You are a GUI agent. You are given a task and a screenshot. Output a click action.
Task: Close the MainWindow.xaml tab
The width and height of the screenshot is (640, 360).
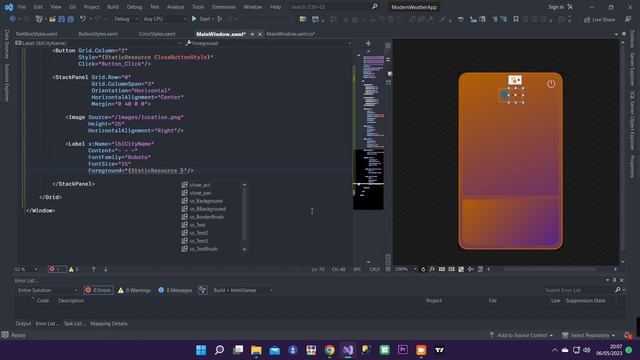point(260,34)
